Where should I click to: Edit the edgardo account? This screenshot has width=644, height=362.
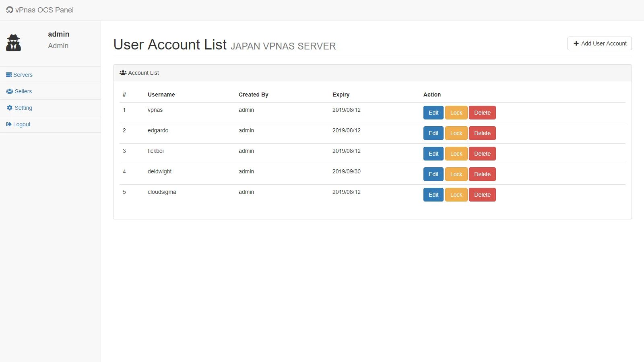[433, 133]
